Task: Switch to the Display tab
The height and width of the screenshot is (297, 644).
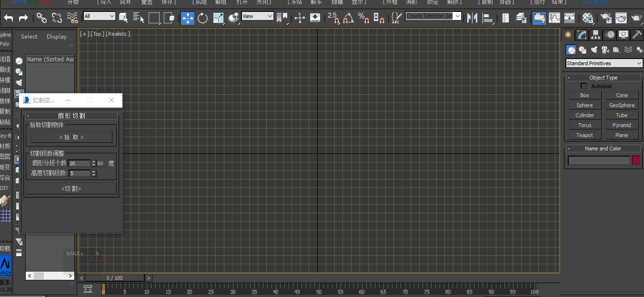Action: 57,36
